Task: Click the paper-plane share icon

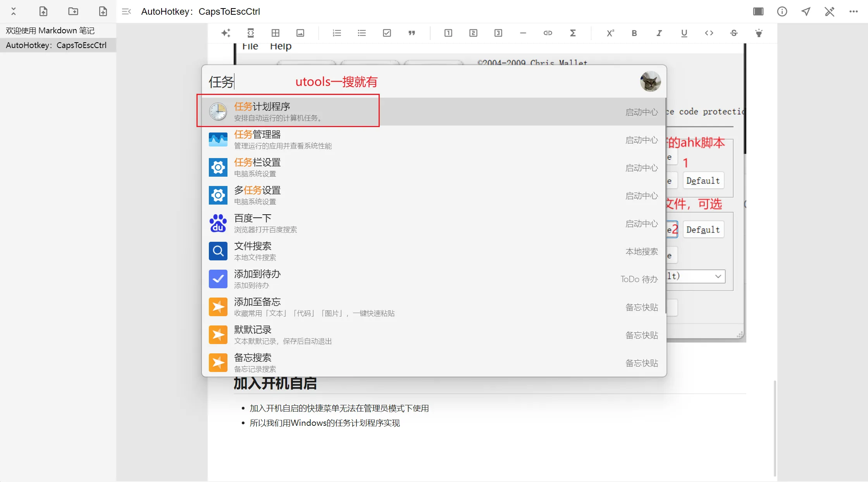Action: 806,11
